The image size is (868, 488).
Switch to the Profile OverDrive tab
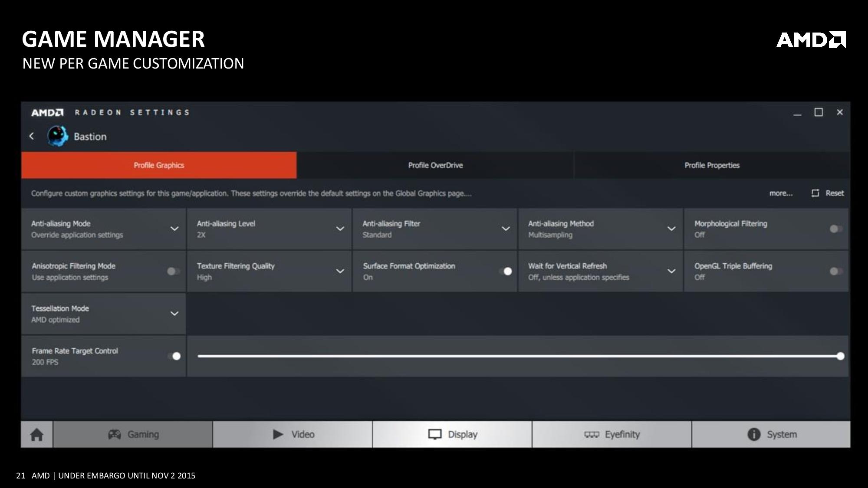(436, 165)
